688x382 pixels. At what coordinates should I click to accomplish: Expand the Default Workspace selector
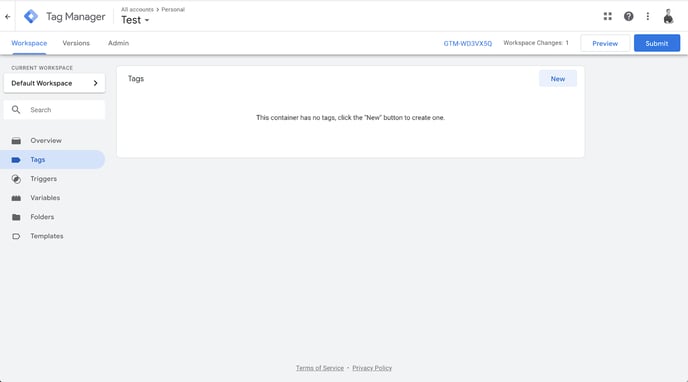click(54, 83)
